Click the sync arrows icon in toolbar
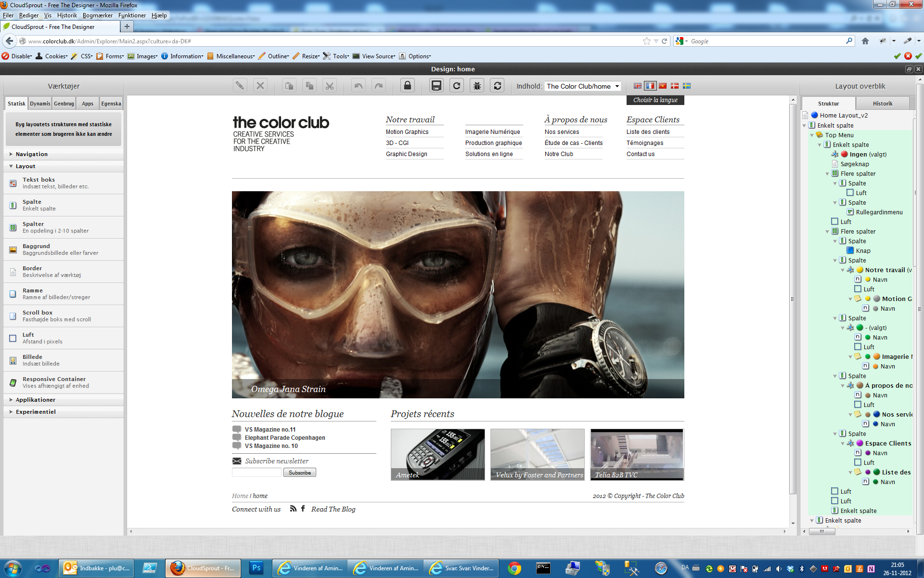The image size is (924, 578). point(497,86)
